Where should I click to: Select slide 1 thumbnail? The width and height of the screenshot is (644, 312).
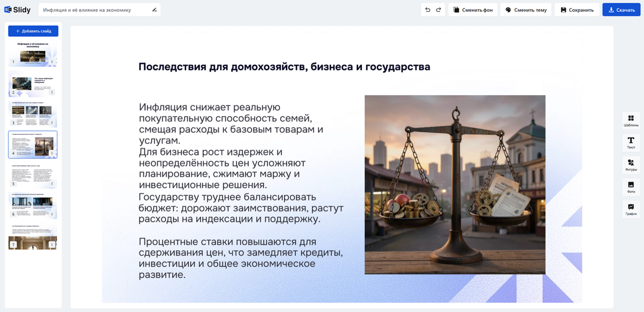pos(33,53)
